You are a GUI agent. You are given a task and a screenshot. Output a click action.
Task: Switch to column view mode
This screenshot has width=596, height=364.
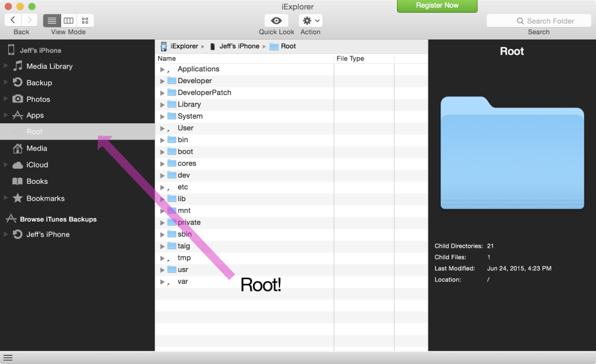(x=69, y=21)
